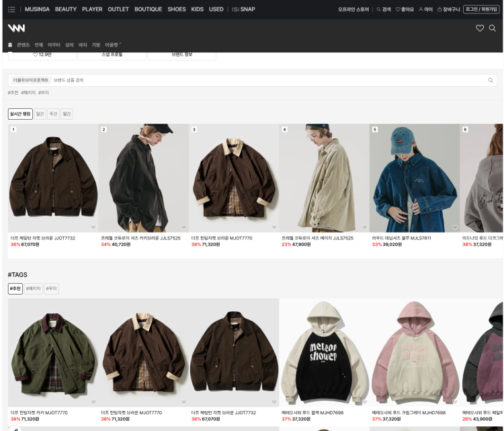
Task: Like the rank 5 blue denim shirt
Action: pyautogui.click(x=455, y=227)
